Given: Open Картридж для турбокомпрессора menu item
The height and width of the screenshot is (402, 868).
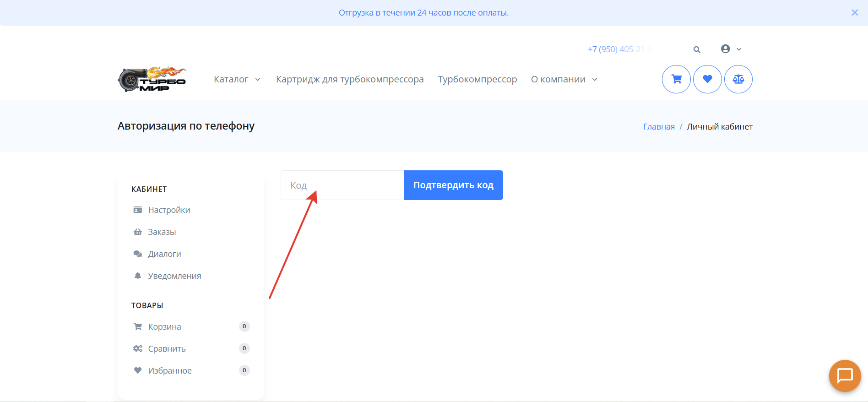Looking at the screenshot, I should tap(350, 79).
